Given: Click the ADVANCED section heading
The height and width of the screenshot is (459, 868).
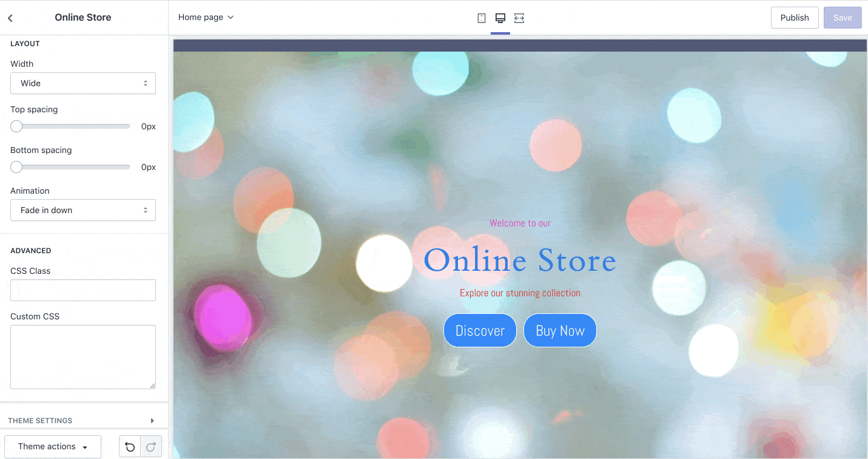Looking at the screenshot, I should pos(31,251).
